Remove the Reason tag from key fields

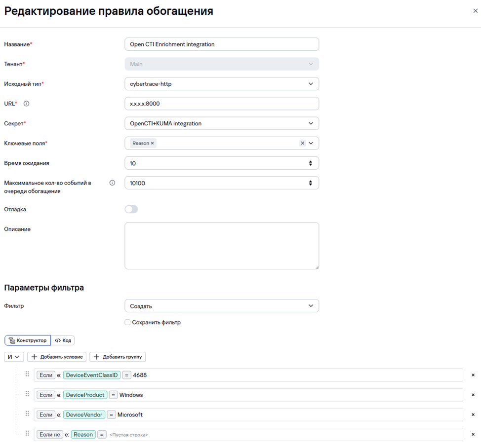pos(153,143)
